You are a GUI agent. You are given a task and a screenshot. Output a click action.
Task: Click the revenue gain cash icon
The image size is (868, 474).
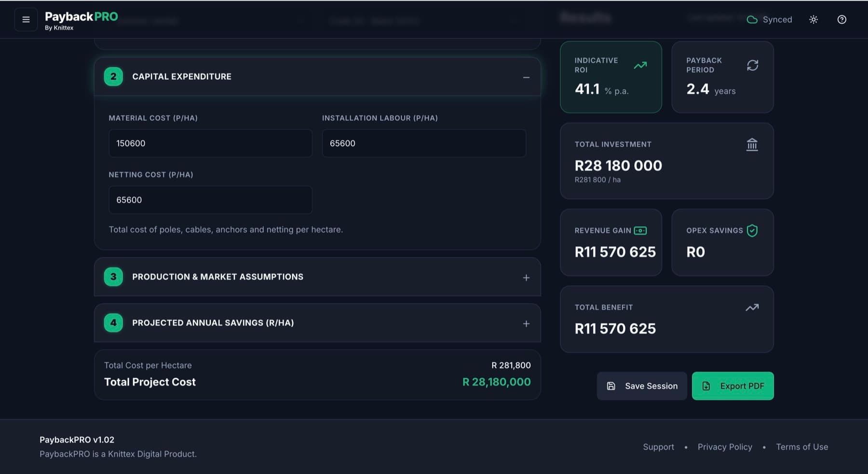(x=640, y=231)
